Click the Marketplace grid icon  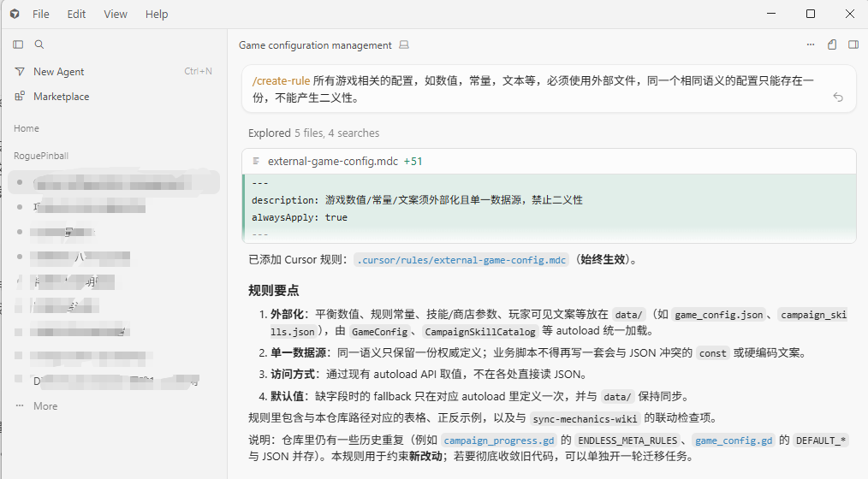click(x=20, y=97)
